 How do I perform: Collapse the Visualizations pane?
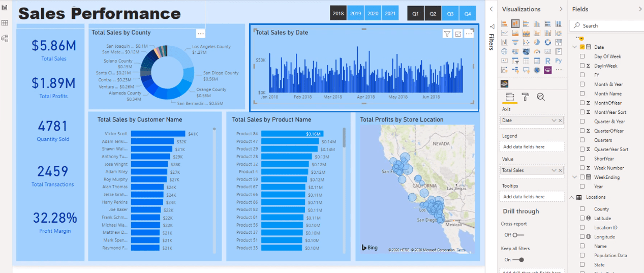pyautogui.click(x=561, y=9)
